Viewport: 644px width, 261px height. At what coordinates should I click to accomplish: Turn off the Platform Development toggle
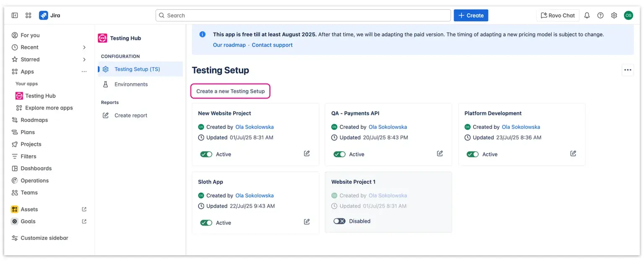(x=473, y=154)
